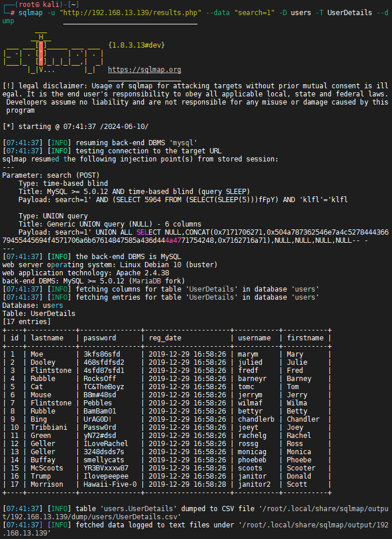This screenshot has width=392, height=539.
Task: Click username marym
Action: tap(248, 354)
